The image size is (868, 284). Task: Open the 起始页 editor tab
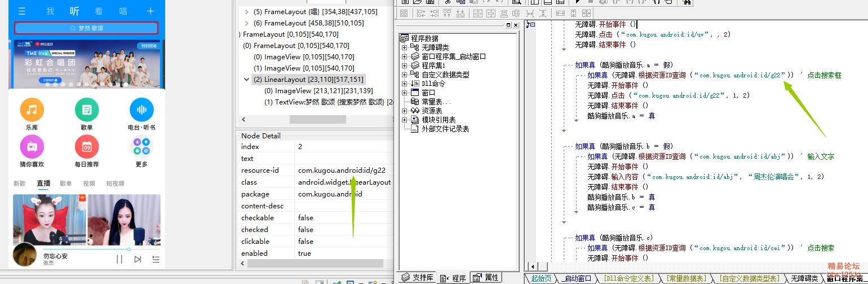[x=541, y=278]
